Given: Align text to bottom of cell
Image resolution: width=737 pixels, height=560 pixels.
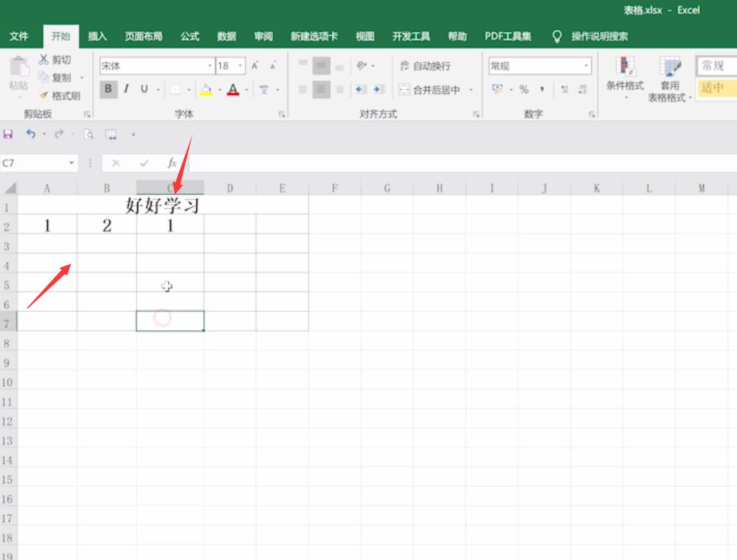Looking at the screenshot, I should pos(339,66).
